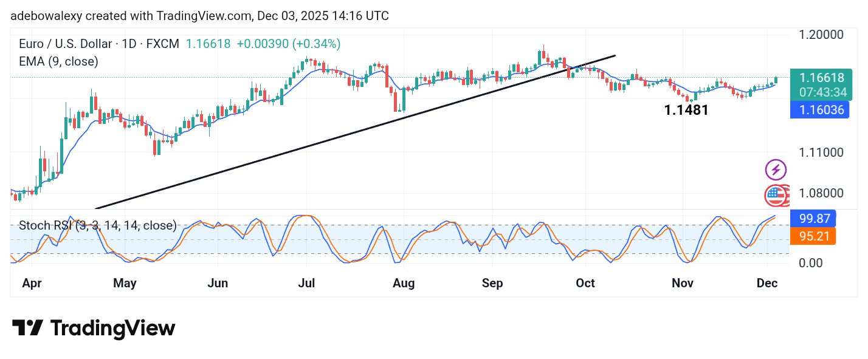Image resolution: width=868 pixels, height=359 pixels.
Task: Open the Stoch RSI indicator legend
Action: (97, 226)
